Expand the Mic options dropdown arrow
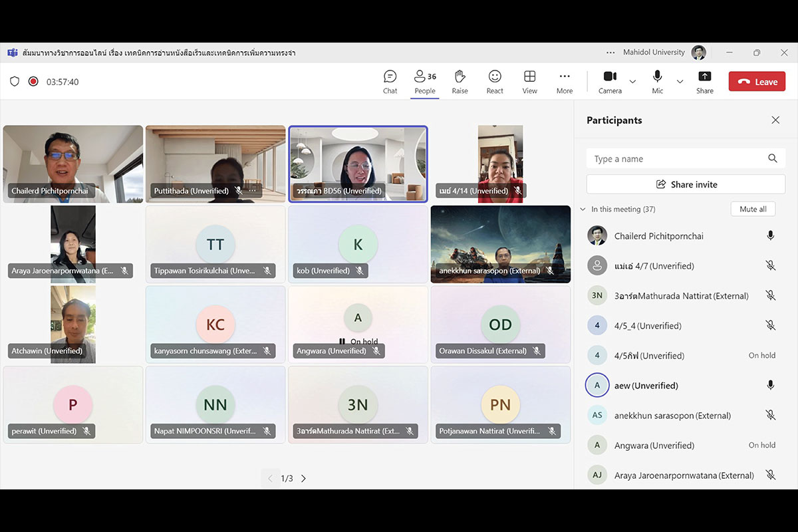 (680, 82)
